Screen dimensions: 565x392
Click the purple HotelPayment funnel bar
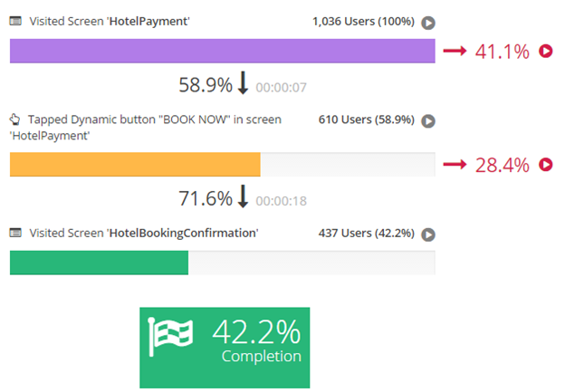point(222,52)
